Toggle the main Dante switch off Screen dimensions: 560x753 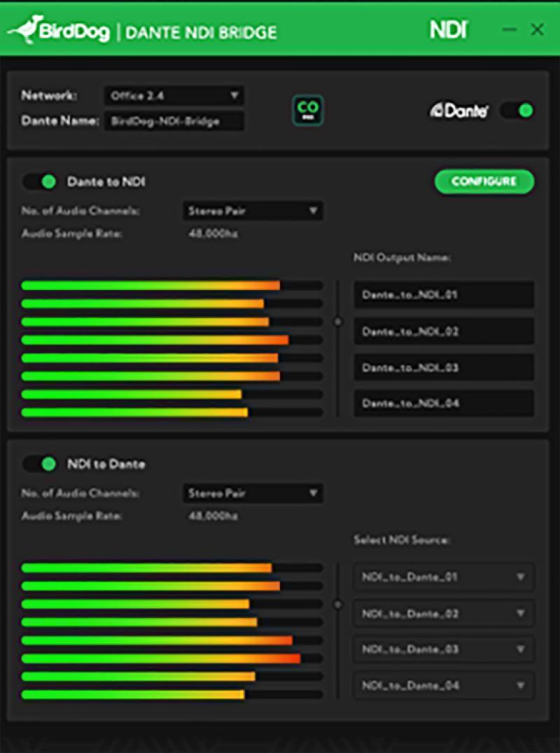[x=517, y=111]
